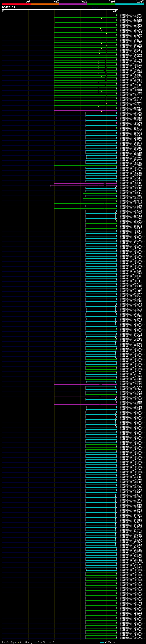
Task: Select hit UniRef100_O16720
Action: [x=131, y=278]
